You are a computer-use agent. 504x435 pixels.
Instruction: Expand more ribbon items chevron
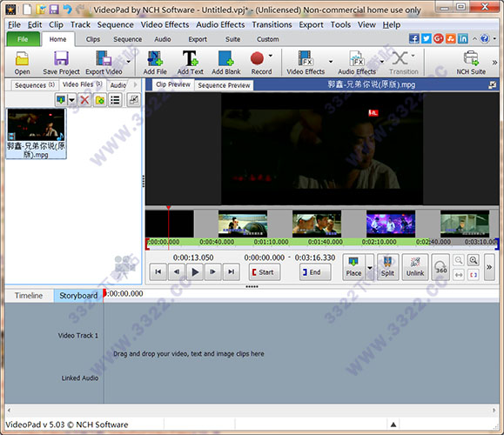pyautogui.click(x=494, y=63)
